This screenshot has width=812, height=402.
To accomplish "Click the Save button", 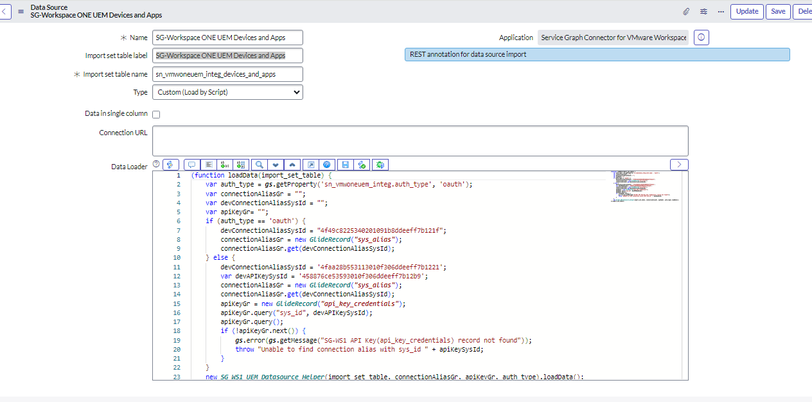I will click(778, 11).
